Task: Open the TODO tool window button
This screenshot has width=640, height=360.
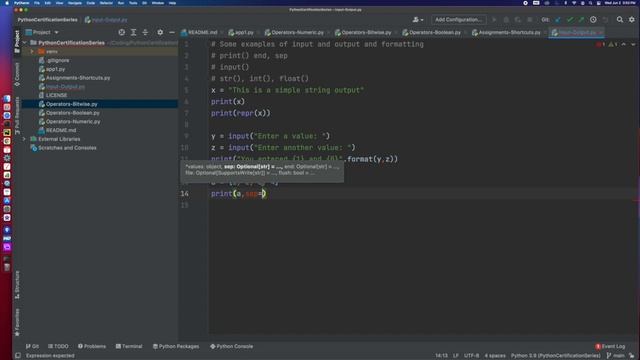Action: pos(58,346)
